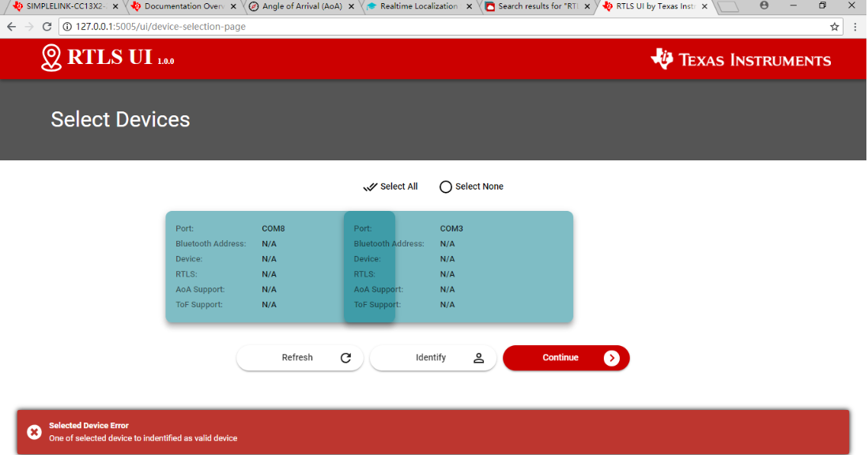This screenshot has height=455, width=868.
Task: Reload the page with browser reload icon
Action: [x=47, y=27]
